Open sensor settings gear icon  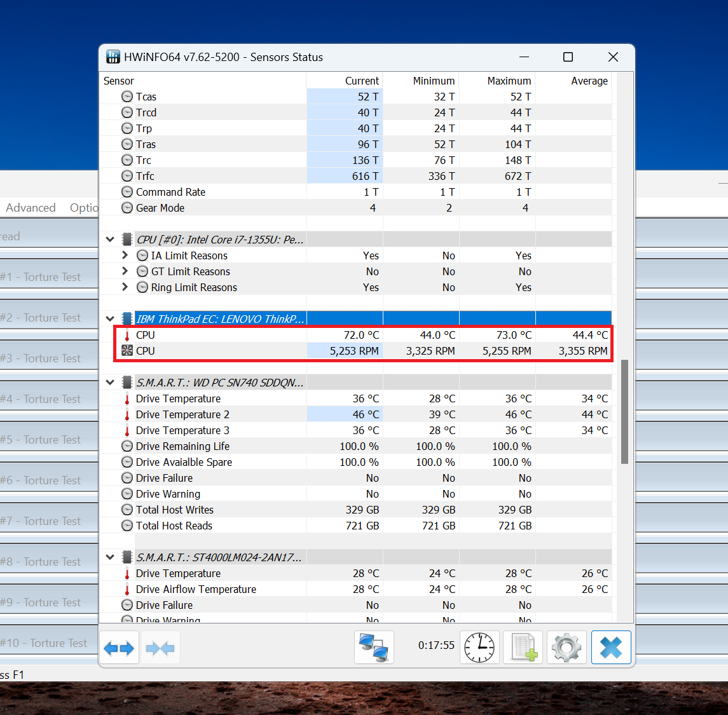[567, 648]
